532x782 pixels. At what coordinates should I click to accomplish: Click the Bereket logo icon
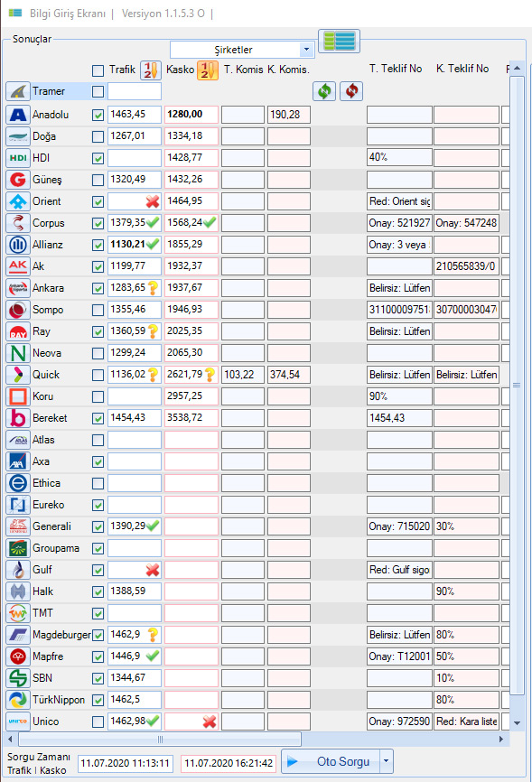click(18, 418)
